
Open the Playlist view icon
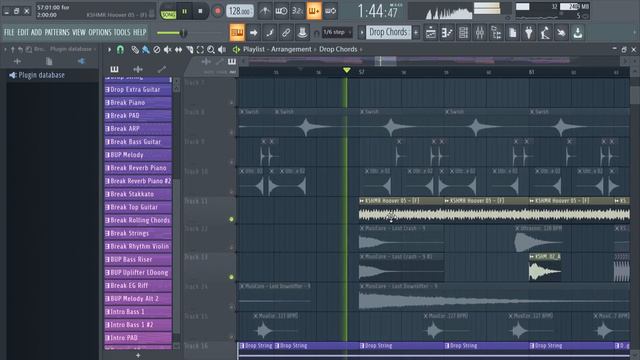pos(431,33)
